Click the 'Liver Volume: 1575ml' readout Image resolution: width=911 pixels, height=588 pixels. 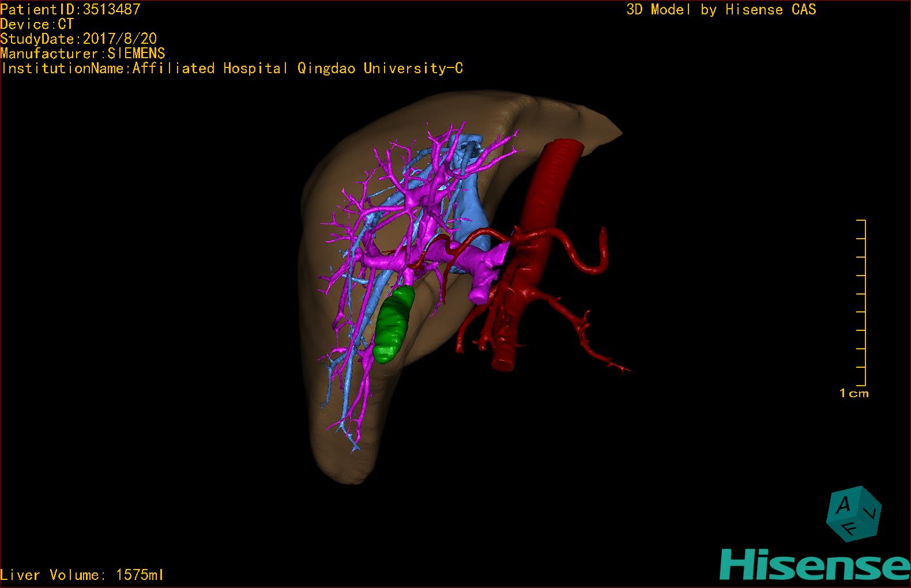click(82, 575)
